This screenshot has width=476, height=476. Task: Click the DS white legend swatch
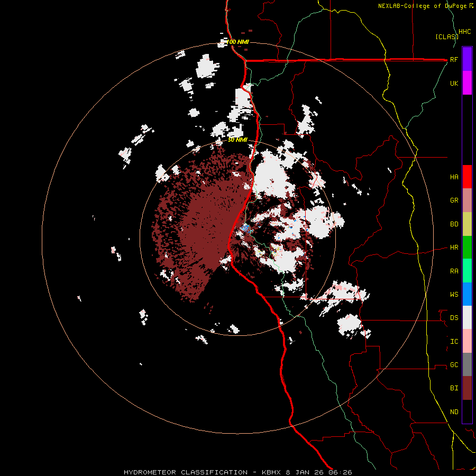tap(467, 317)
